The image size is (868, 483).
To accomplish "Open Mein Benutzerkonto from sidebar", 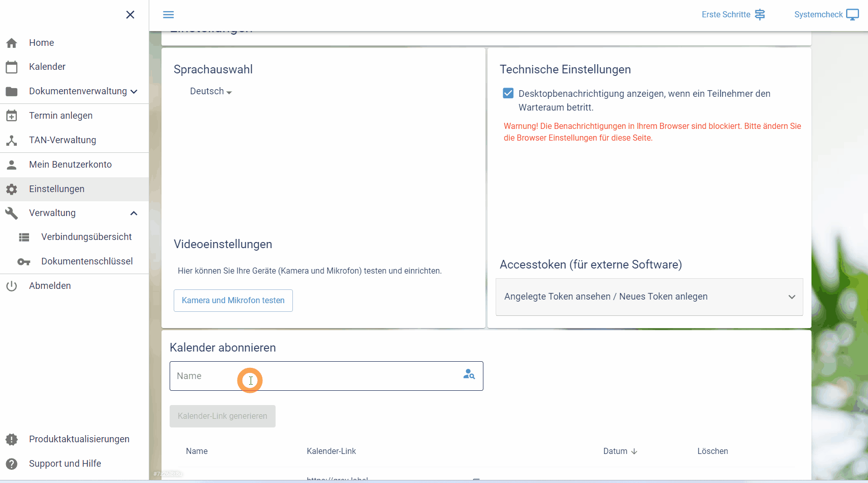I will click(x=70, y=164).
